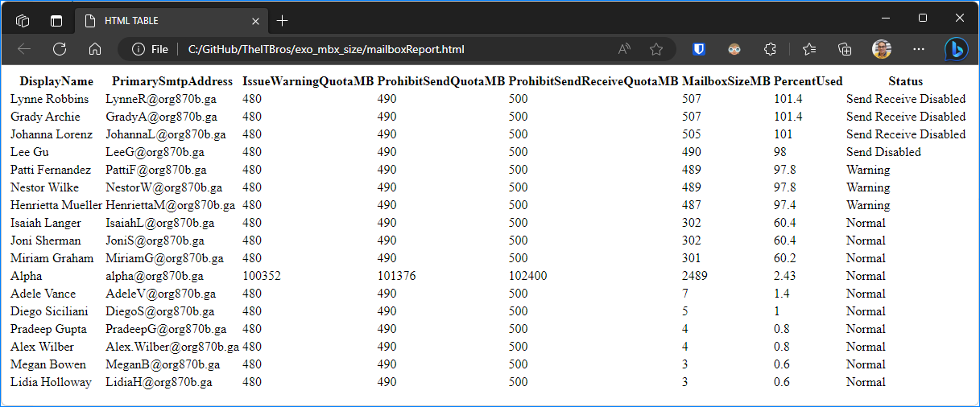Select the email DiegoS@org870b.ga
The width and height of the screenshot is (980, 407).
(160, 311)
